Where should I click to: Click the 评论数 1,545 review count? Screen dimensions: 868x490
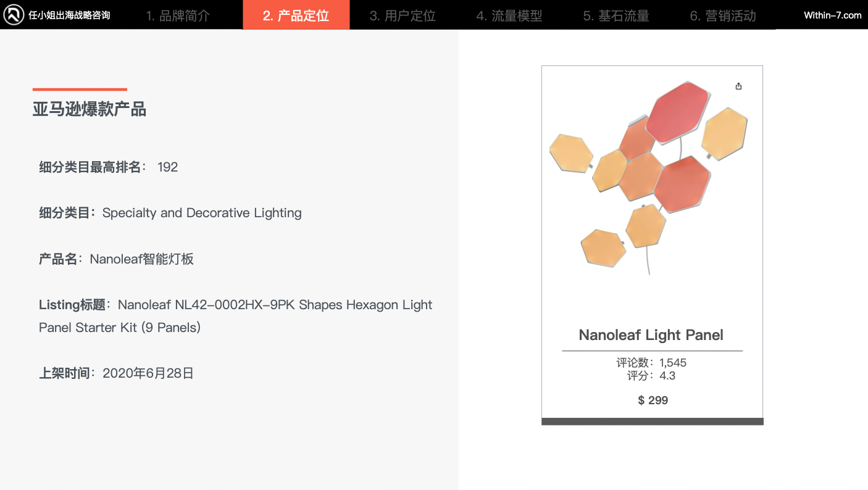tap(651, 362)
